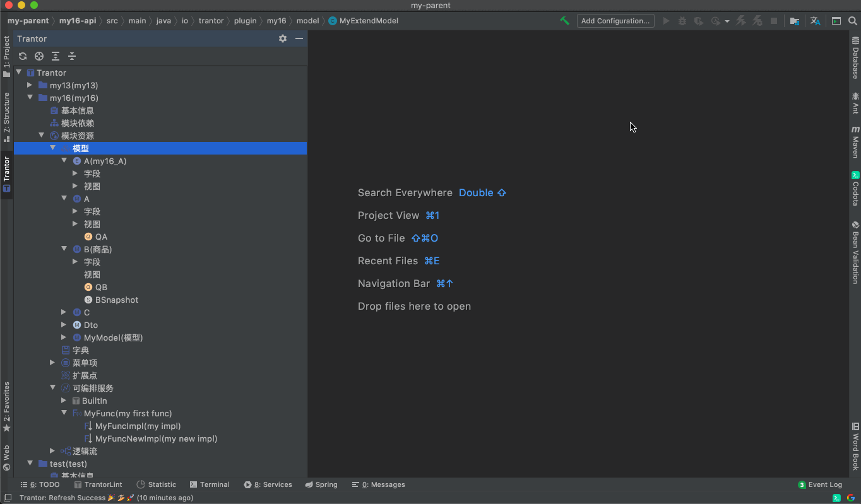
Task: Click the Expand All icon in Trantor toolbar
Action: (x=56, y=56)
